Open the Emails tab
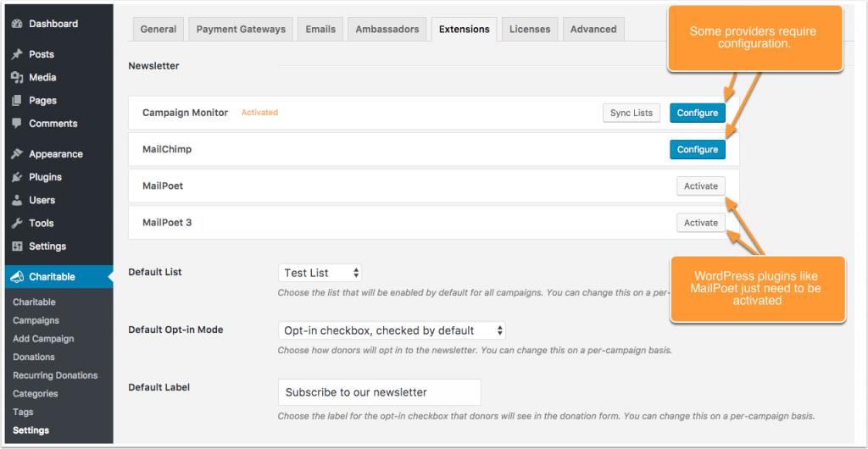This screenshot has height=449, width=868. [x=320, y=30]
